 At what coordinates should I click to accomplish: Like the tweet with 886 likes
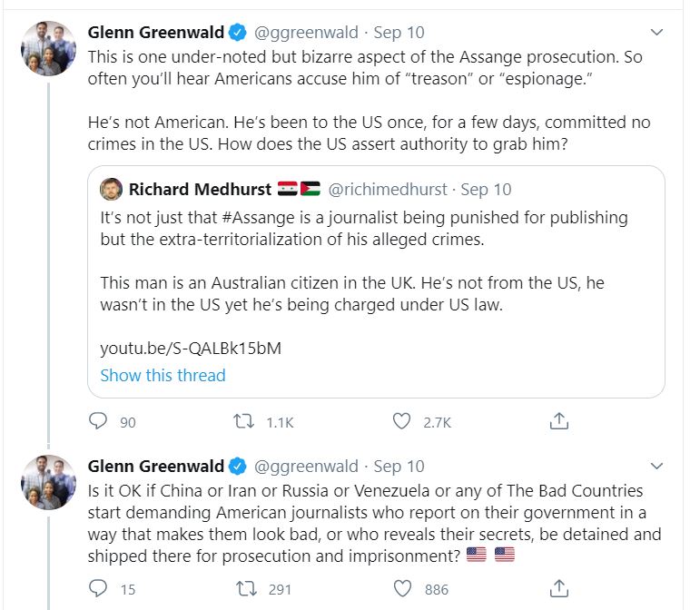(x=402, y=588)
